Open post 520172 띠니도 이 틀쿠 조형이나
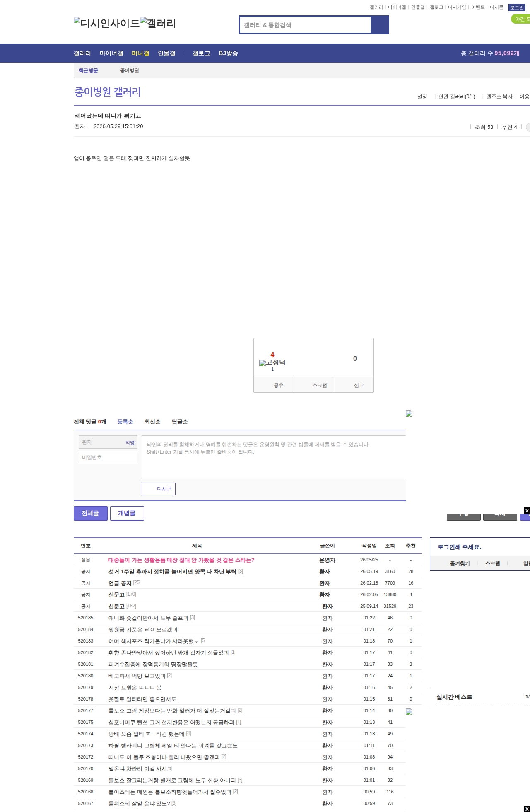This screenshot has width=530, height=812. tap(164, 757)
